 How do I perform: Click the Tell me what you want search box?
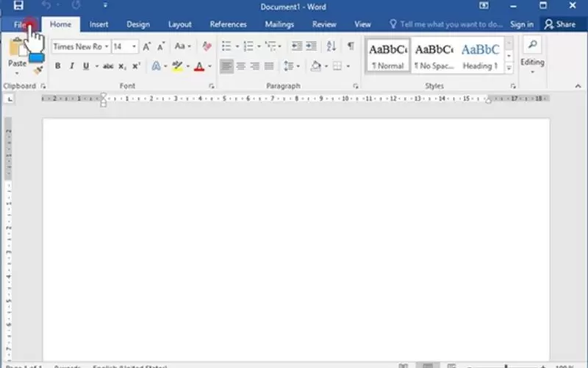pos(446,25)
